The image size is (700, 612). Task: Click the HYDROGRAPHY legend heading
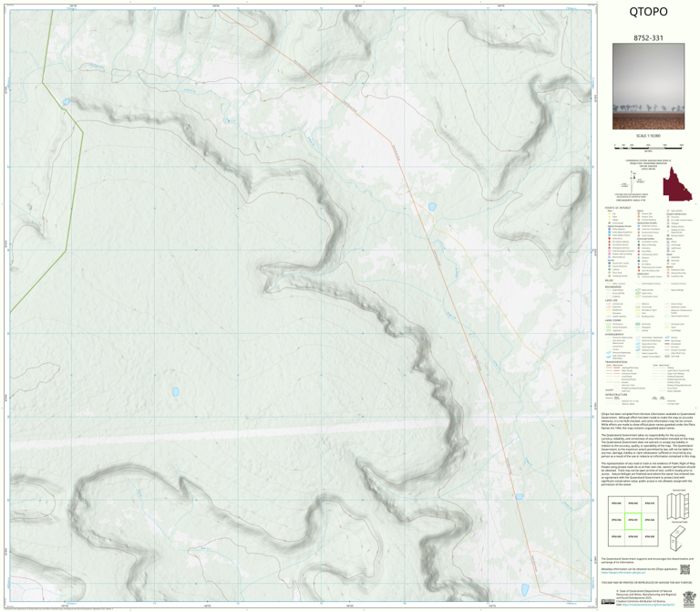coord(614,334)
